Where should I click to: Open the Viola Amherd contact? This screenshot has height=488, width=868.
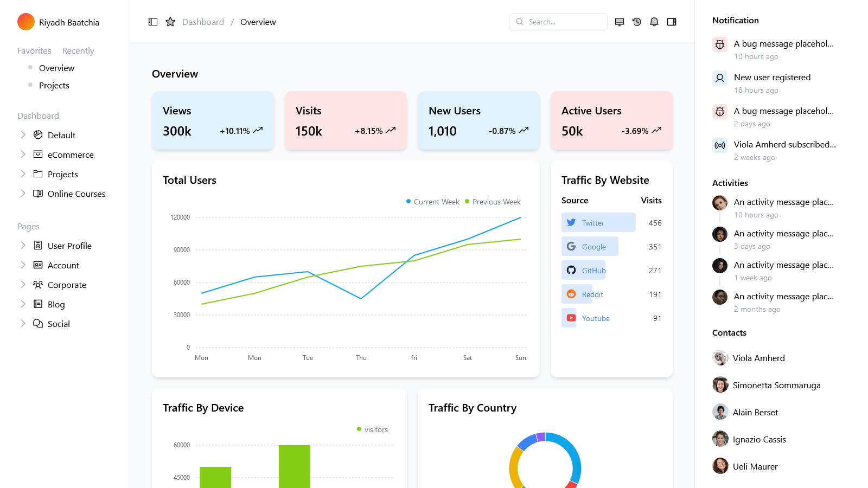[758, 358]
